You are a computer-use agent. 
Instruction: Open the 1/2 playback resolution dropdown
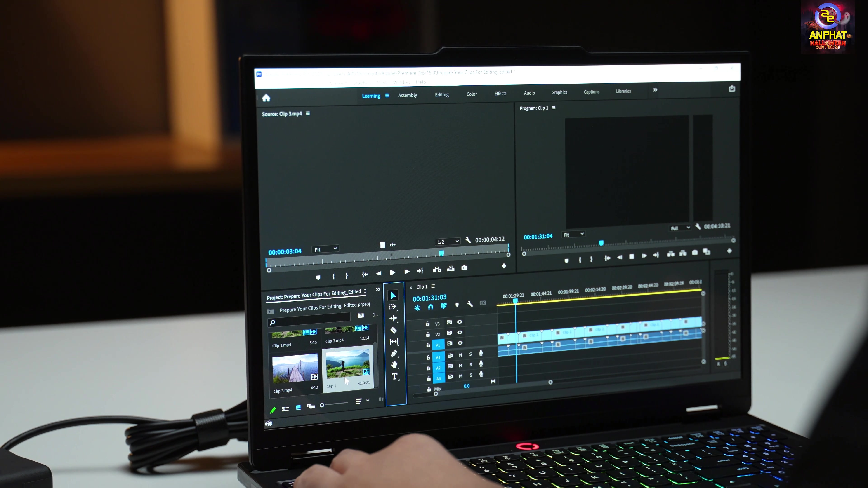pyautogui.click(x=448, y=242)
